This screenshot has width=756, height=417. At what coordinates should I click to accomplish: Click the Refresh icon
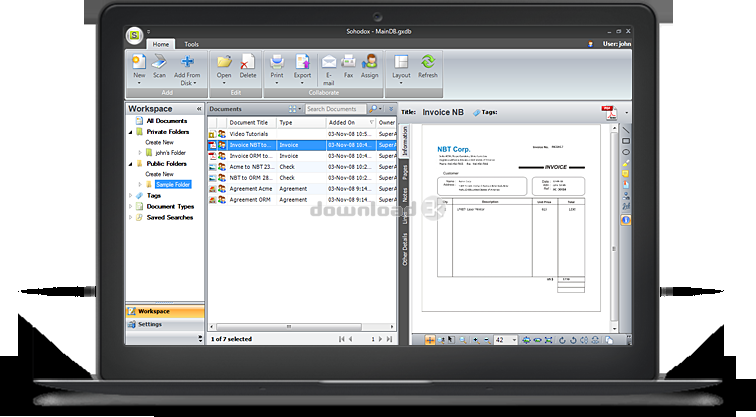(428, 62)
